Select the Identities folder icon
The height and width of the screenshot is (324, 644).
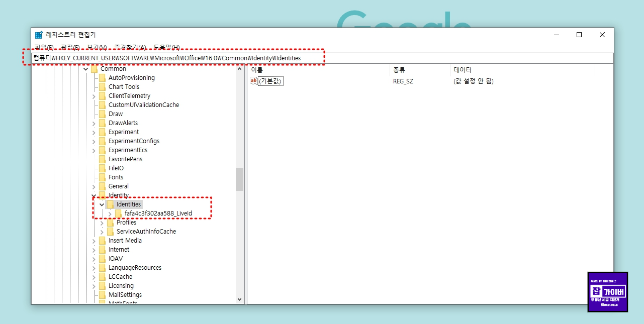110,204
